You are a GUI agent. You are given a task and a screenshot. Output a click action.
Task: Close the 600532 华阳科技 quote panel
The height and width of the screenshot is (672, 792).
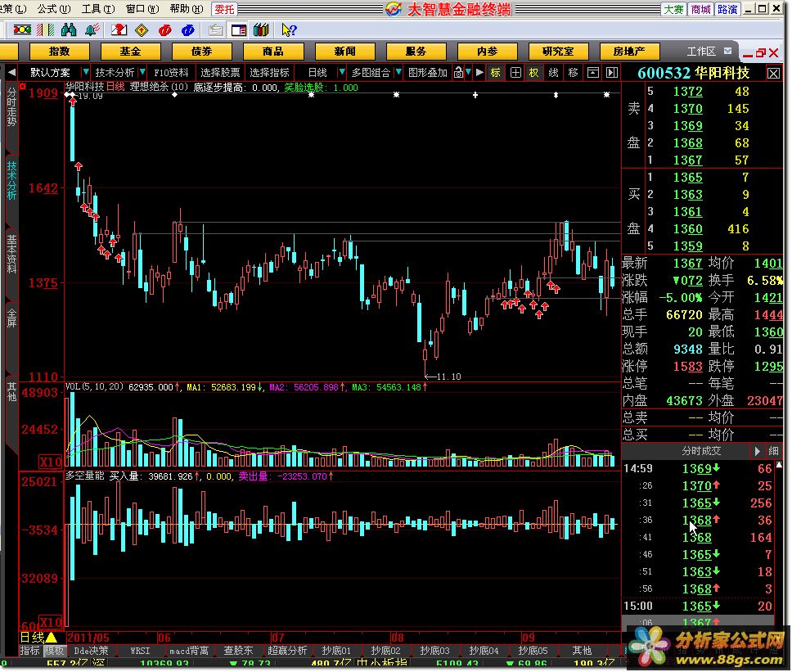pyautogui.click(x=773, y=74)
